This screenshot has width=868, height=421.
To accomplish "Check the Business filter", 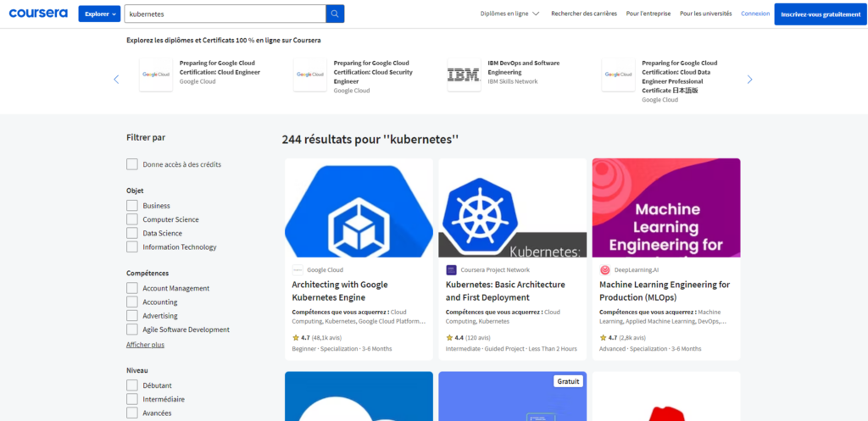I will pyautogui.click(x=131, y=205).
